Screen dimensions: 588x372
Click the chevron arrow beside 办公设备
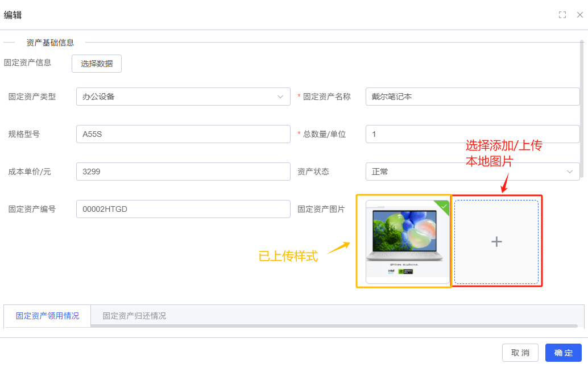pyautogui.click(x=280, y=97)
